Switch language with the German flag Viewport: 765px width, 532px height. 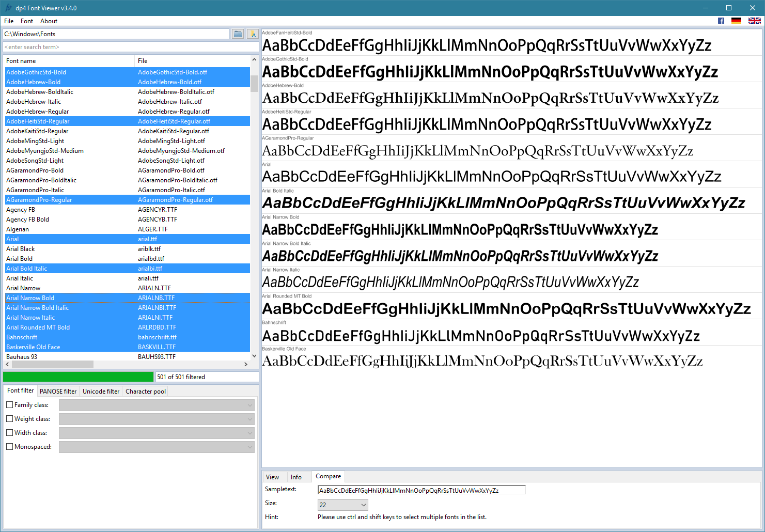coord(737,21)
